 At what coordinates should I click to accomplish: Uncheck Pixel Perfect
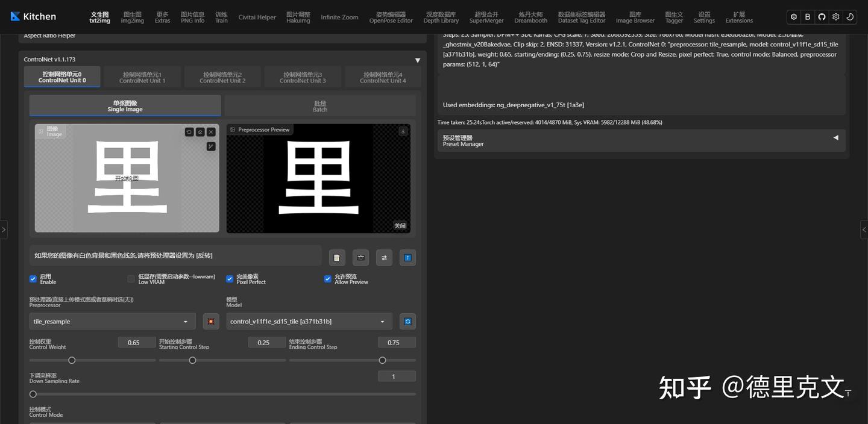(230, 279)
